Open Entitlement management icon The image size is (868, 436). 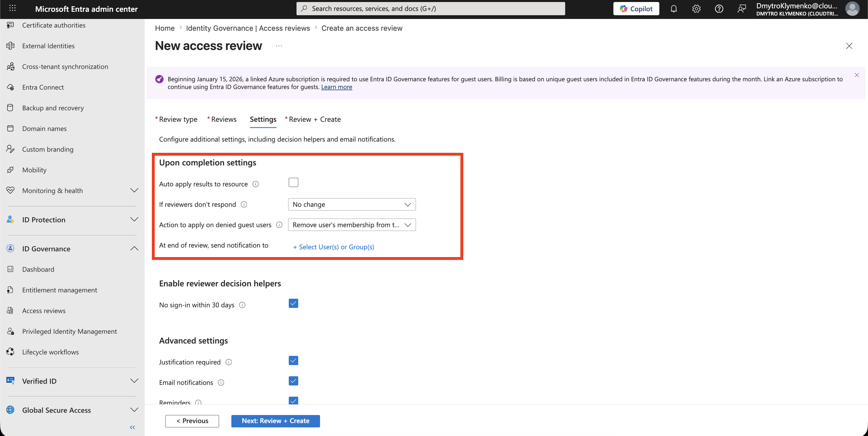click(10, 290)
